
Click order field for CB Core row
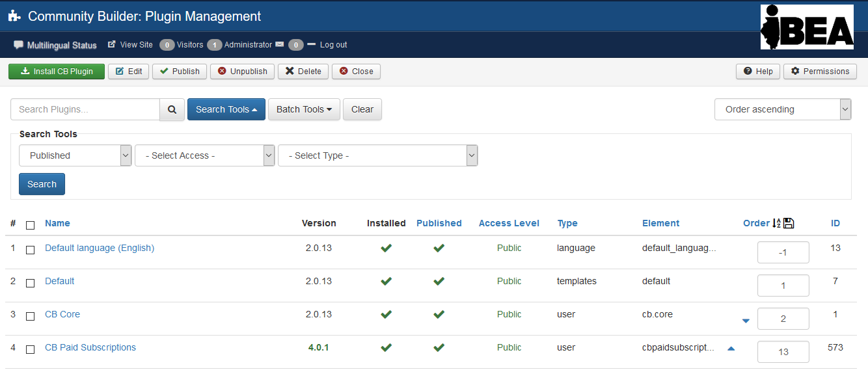click(x=783, y=319)
